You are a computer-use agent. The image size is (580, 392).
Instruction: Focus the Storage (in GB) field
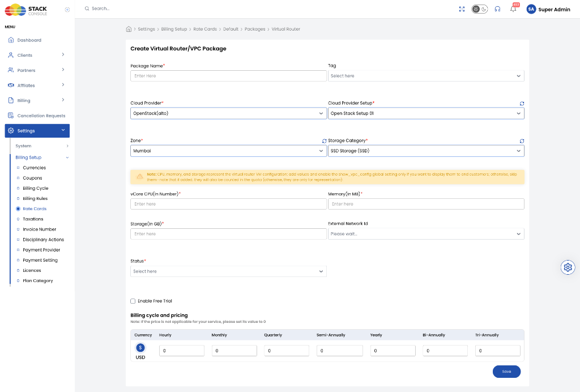pyautogui.click(x=228, y=234)
